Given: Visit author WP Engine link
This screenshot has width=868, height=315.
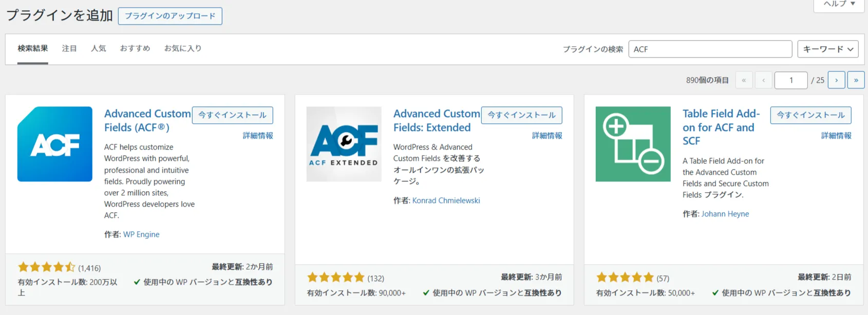Looking at the screenshot, I should (141, 234).
